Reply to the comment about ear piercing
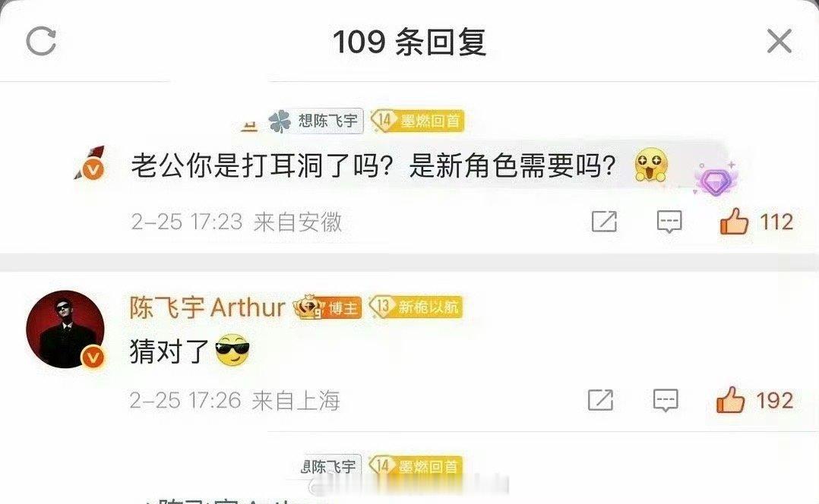The height and width of the screenshot is (504, 819). pyautogui.click(x=669, y=222)
